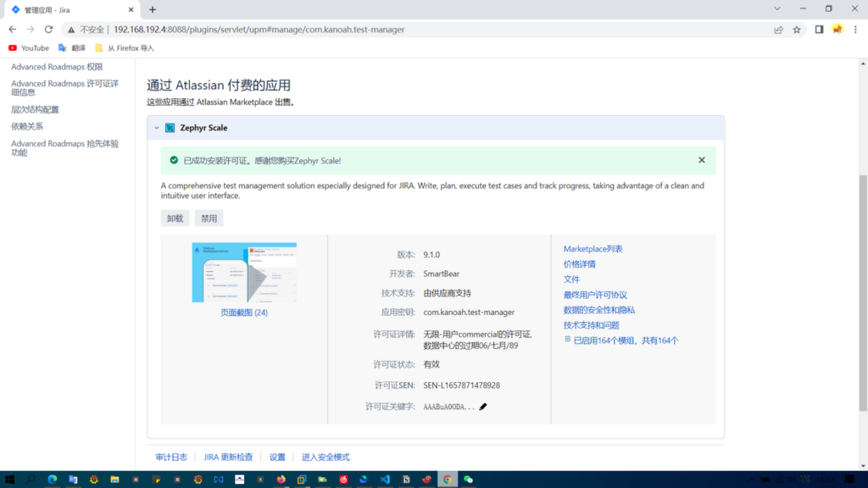Bookmark this page with the star icon
868x488 pixels.
(x=797, y=29)
